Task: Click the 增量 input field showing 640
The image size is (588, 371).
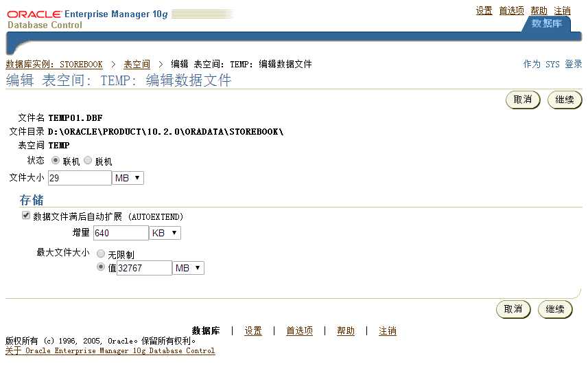Action: 121,233
